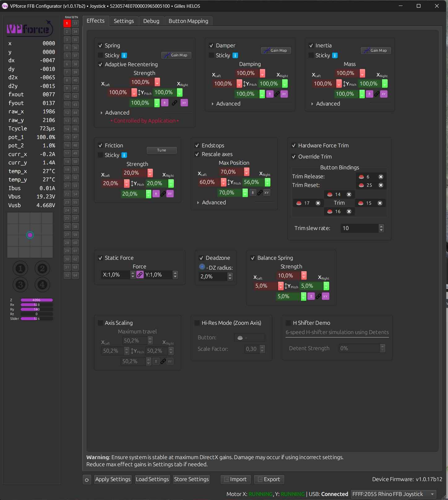Click the Damper Sticky info icon

point(235,55)
